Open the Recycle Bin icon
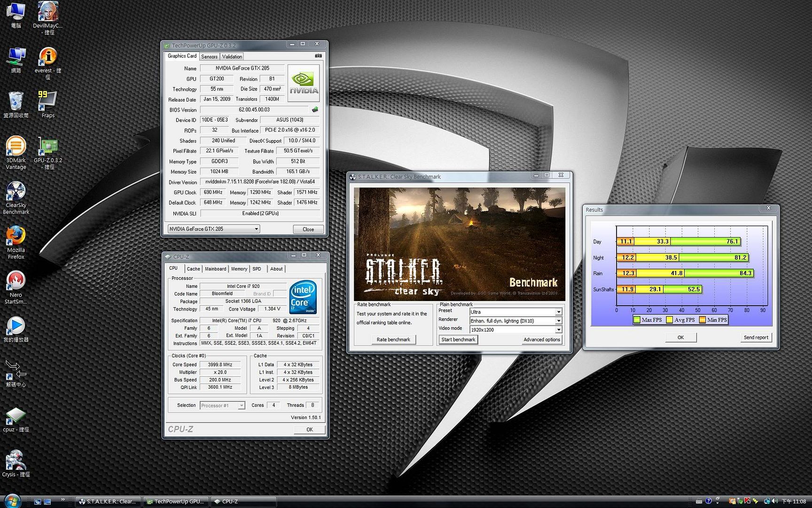This screenshot has width=812, height=508. tap(16, 104)
